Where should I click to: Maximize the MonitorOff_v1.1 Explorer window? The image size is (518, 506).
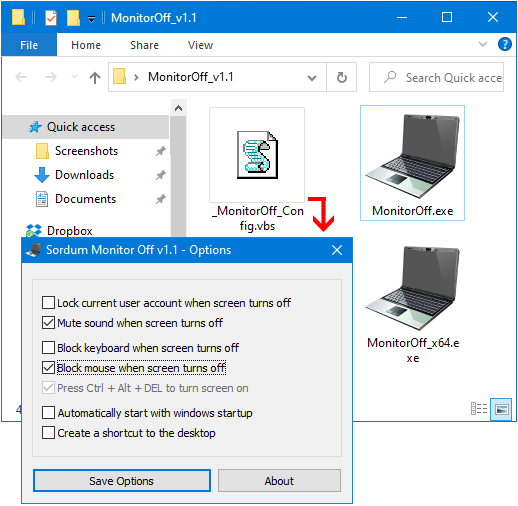pyautogui.click(x=447, y=17)
